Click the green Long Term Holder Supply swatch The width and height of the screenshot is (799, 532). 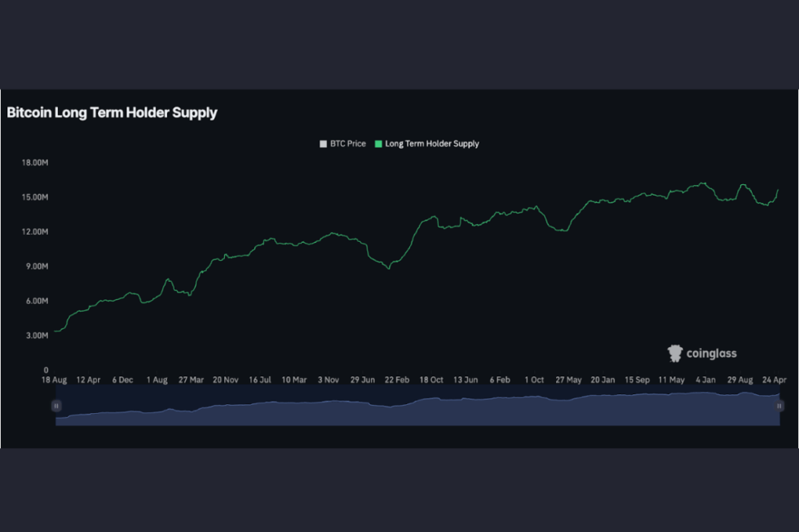pos(378,143)
